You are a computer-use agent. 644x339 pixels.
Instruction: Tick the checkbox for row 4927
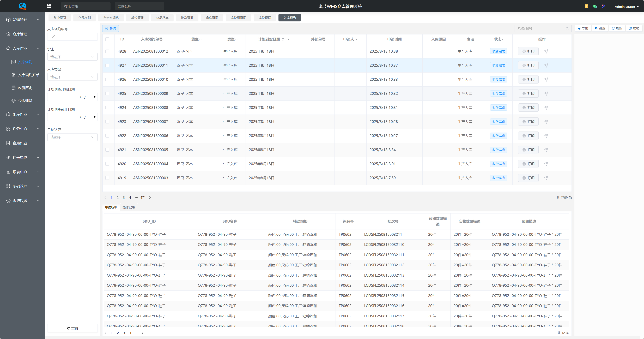tap(107, 65)
